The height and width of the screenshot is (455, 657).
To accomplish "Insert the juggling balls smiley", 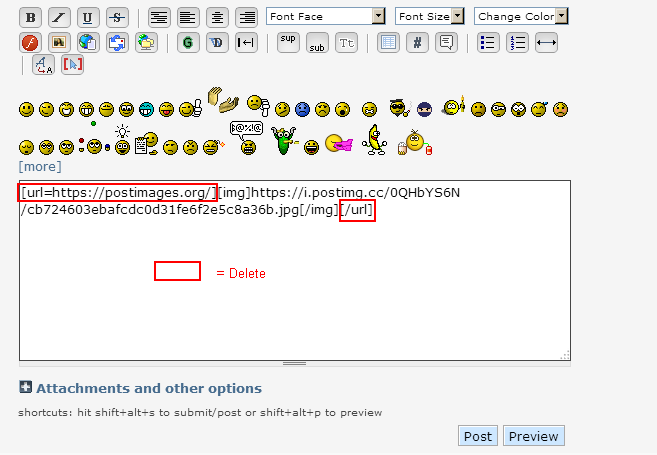I will 95,138.
